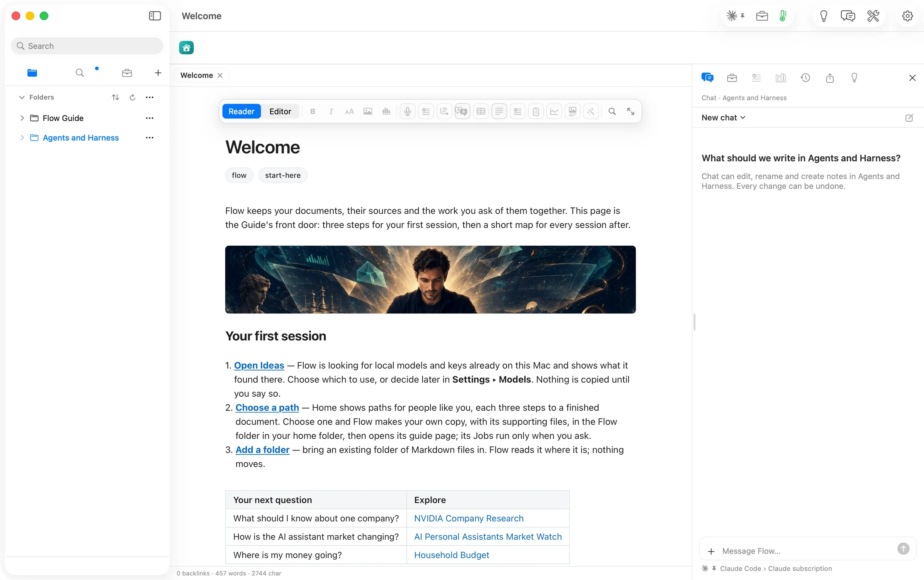The height and width of the screenshot is (580, 924).
Task: Click the expand arrows fullscreen icon
Action: coord(631,111)
